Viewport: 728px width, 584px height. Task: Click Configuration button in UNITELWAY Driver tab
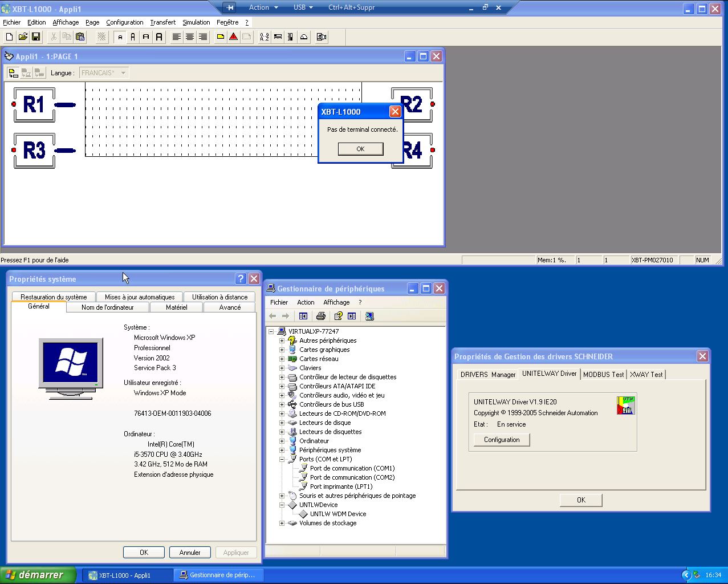(502, 440)
